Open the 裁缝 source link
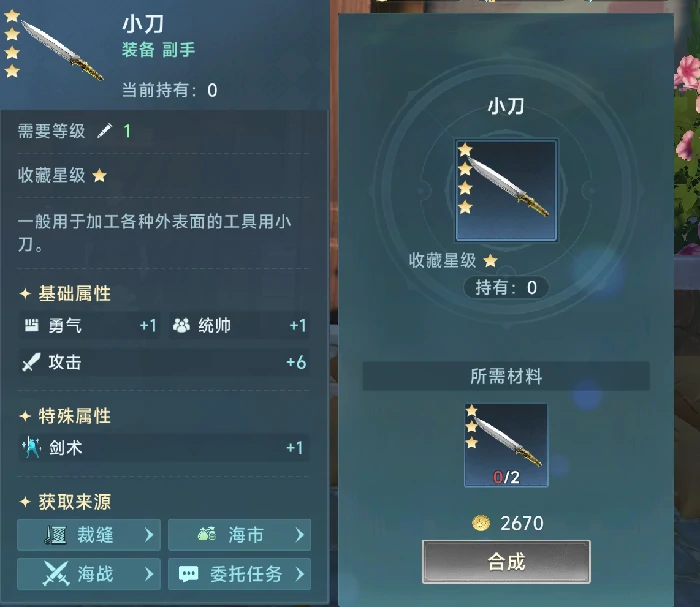 pos(89,535)
